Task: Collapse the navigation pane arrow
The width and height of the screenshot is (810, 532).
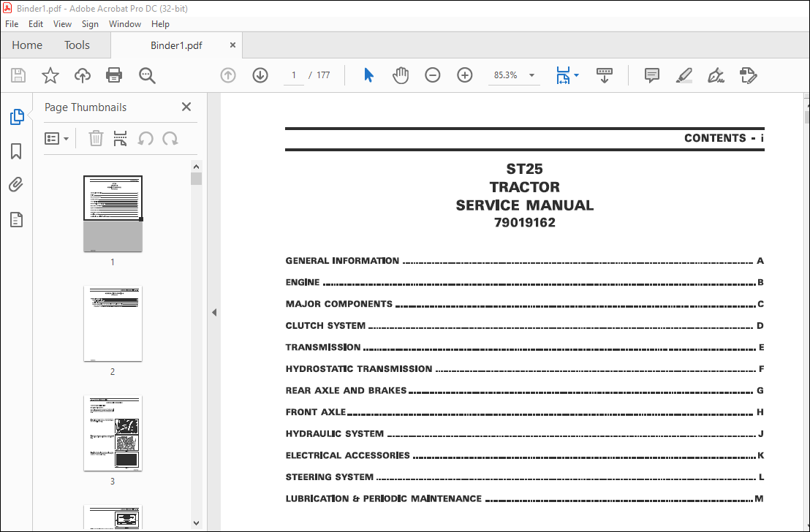Action: click(214, 312)
